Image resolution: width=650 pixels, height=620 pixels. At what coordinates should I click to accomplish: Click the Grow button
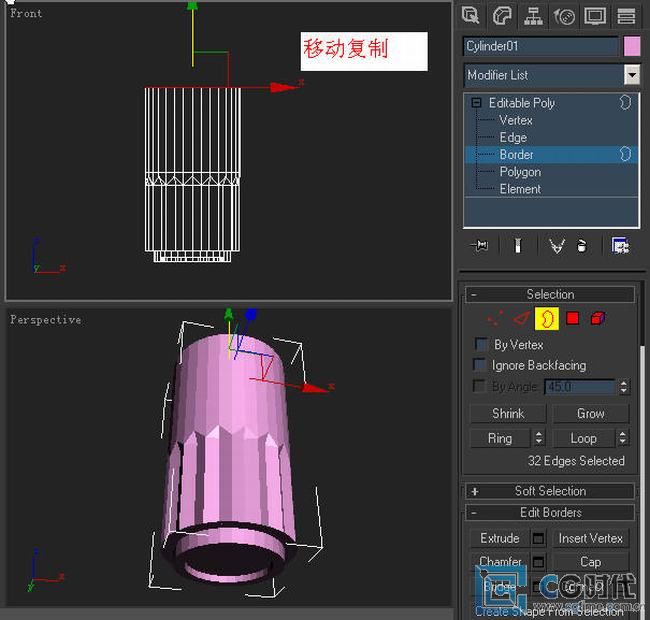point(591,414)
